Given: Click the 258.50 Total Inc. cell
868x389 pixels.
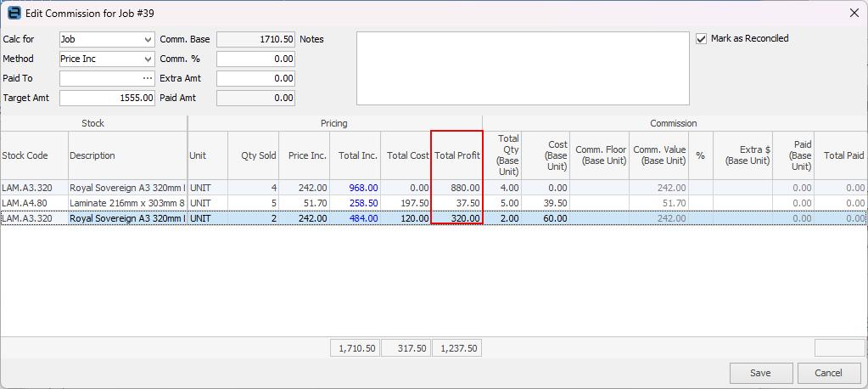Looking at the screenshot, I should (x=355, y=203).
